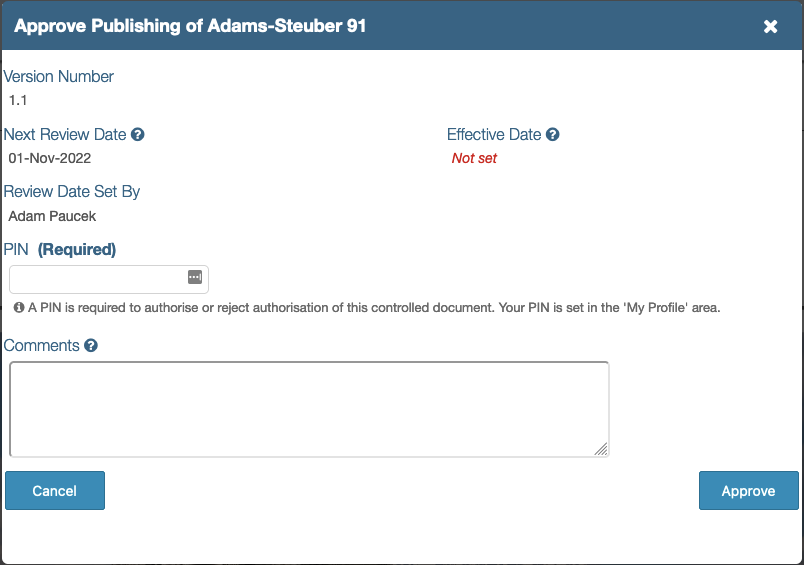Click inside the Comments text area

pyautogui.click(x=308, y=409)
